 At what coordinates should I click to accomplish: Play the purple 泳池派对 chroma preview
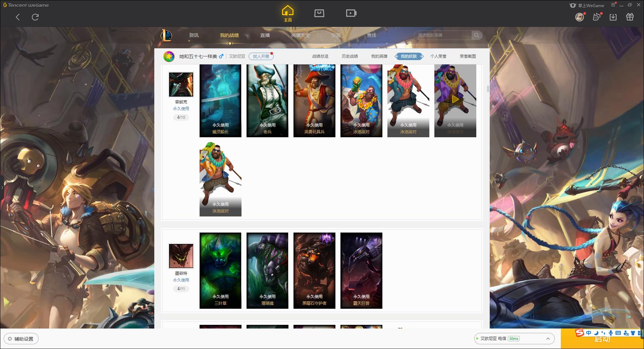click(455, 100)
